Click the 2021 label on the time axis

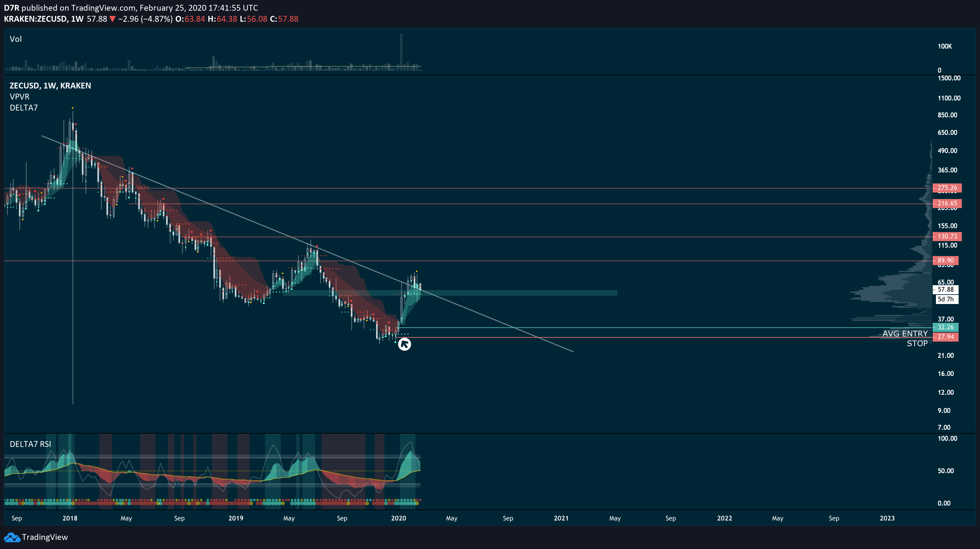pyautogui.click(x=561, y=518)
